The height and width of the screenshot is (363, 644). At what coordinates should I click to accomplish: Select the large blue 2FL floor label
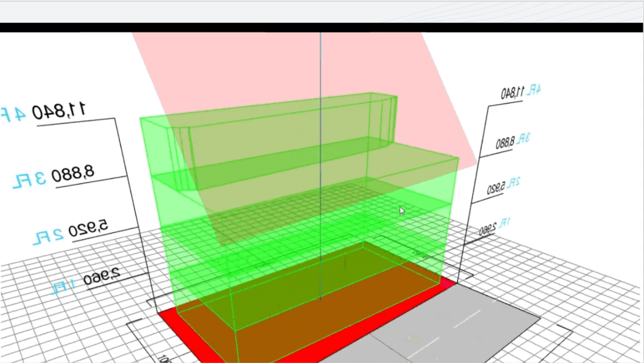49,235
